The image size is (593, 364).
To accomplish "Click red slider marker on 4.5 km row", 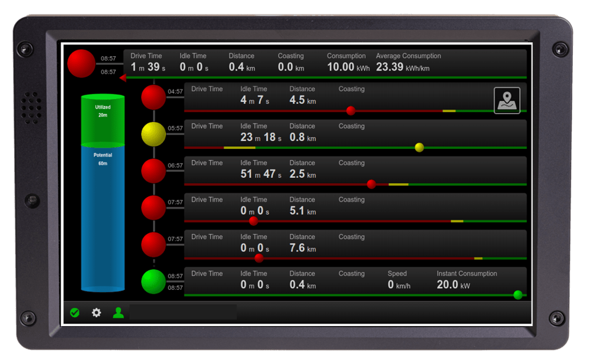I will [x=350, y=111].
